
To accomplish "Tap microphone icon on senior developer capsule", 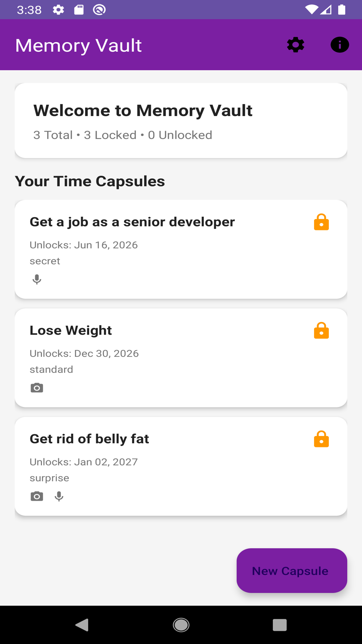I will [37, 279].
